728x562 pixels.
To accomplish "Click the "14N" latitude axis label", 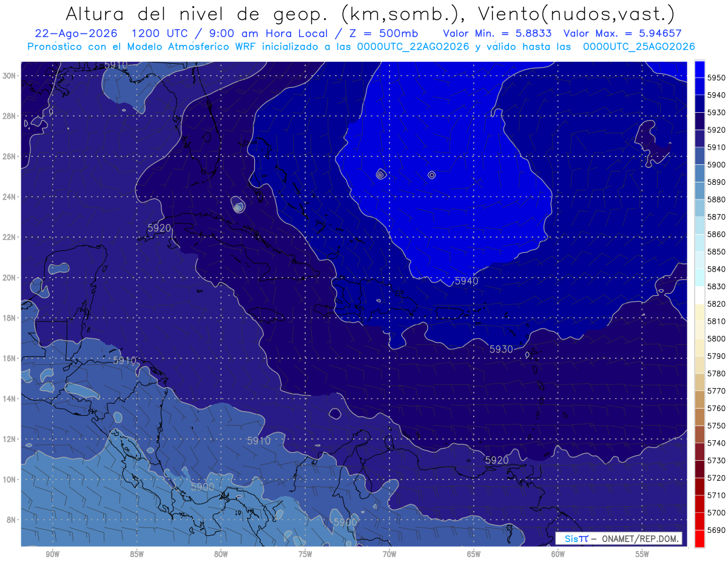I will coord(9,398).
